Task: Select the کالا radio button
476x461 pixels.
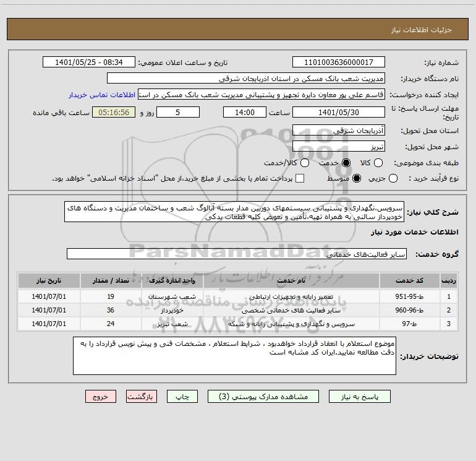Action: 378,163
